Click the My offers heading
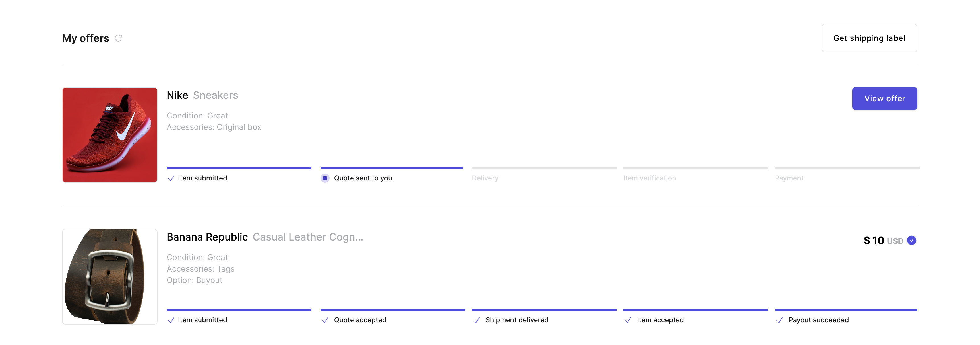 coord(86,38)
